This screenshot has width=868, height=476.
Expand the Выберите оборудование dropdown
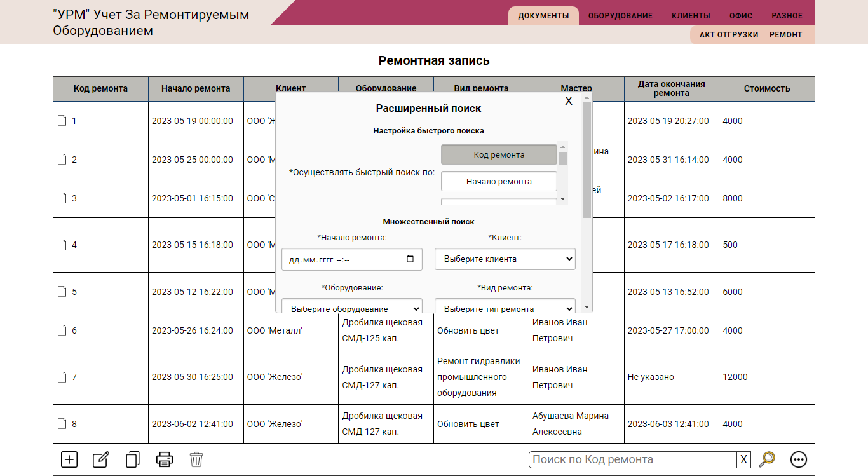click(x=351, y=306)
